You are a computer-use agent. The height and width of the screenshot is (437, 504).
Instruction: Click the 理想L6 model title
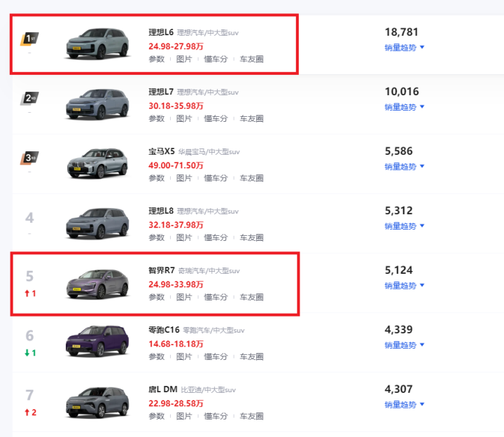pyautogui.click(x=161, y=32)
